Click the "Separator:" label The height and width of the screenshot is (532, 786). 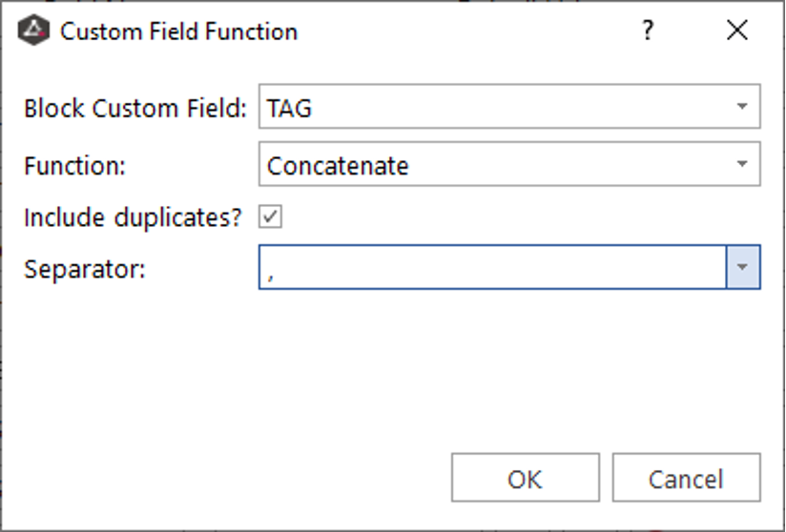point(84,269)
